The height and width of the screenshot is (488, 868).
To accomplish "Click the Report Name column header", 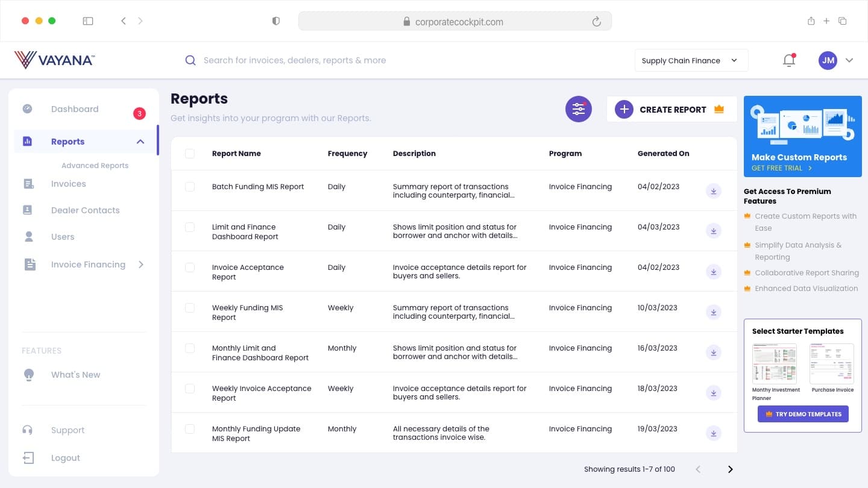I will [236, 154].
